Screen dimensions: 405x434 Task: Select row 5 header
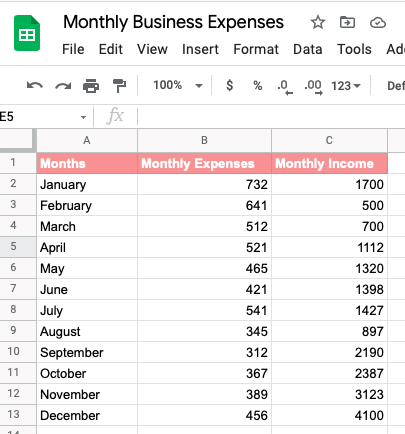(x=18, y=247)
